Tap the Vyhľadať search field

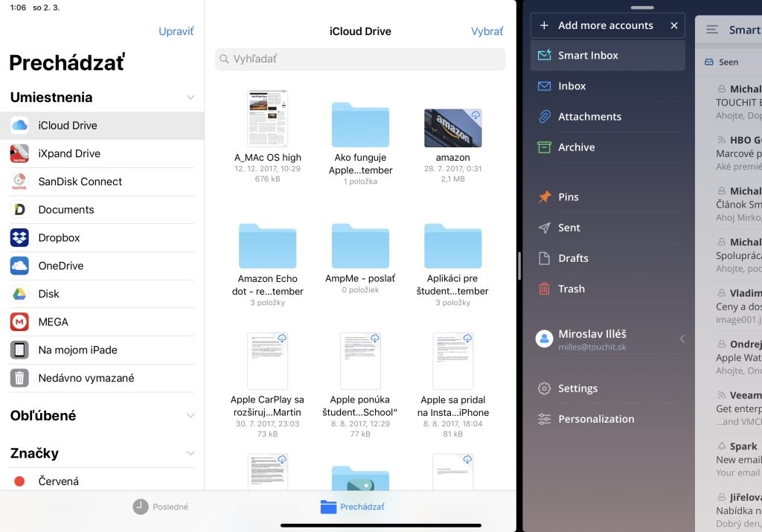(x=360, y=59)
